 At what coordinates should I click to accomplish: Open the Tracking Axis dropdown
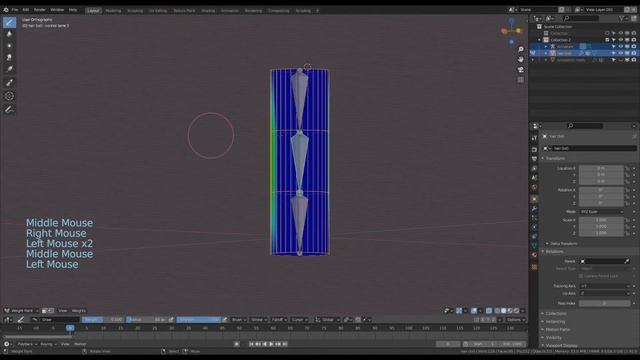tap(604, 286)
